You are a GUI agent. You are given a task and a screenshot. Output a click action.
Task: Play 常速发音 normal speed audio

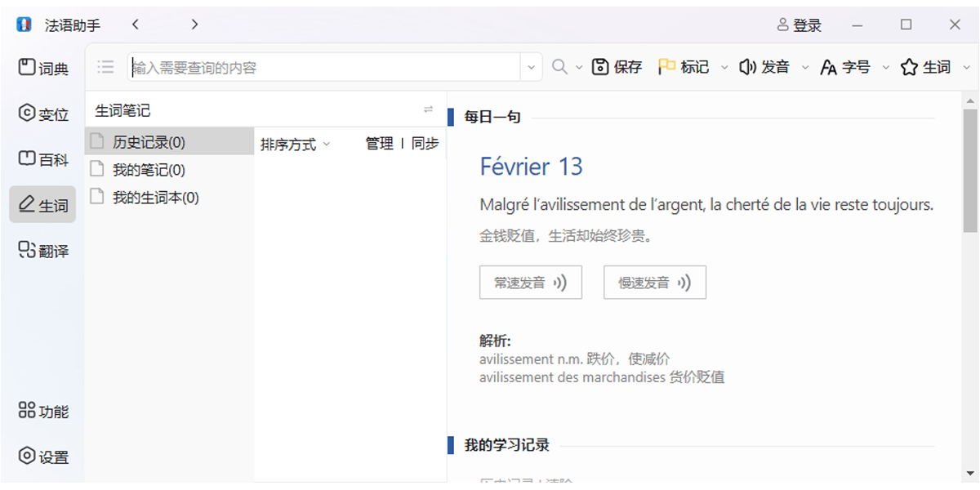(x=530, y=283)
